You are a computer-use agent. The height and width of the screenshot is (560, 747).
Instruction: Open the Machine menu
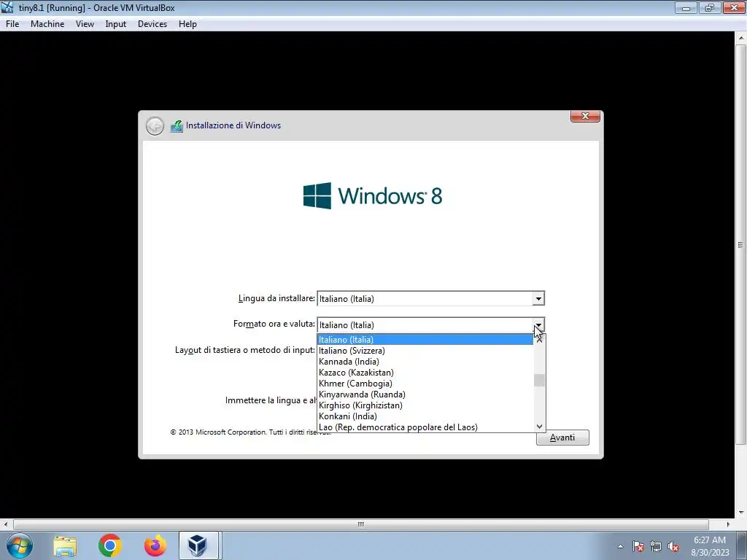(47, 24)
